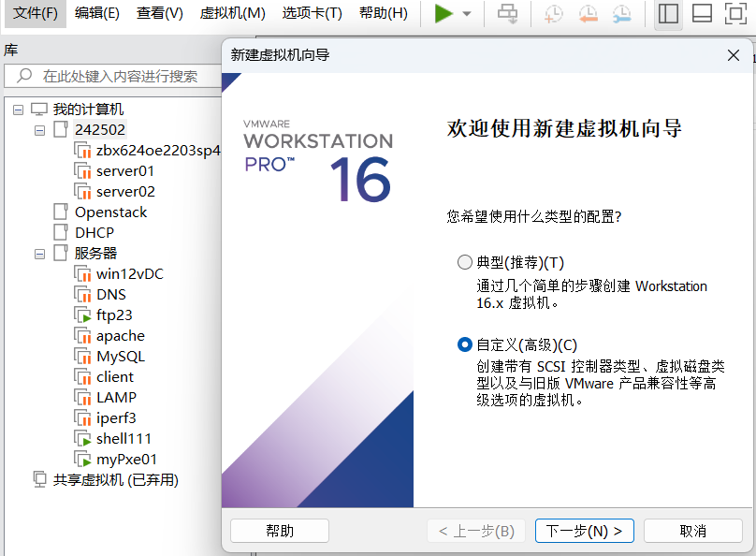Click the MySQL VM icon
Image resolution: width=756 pixels, height=556 pixels.
(x=82, y=357)
